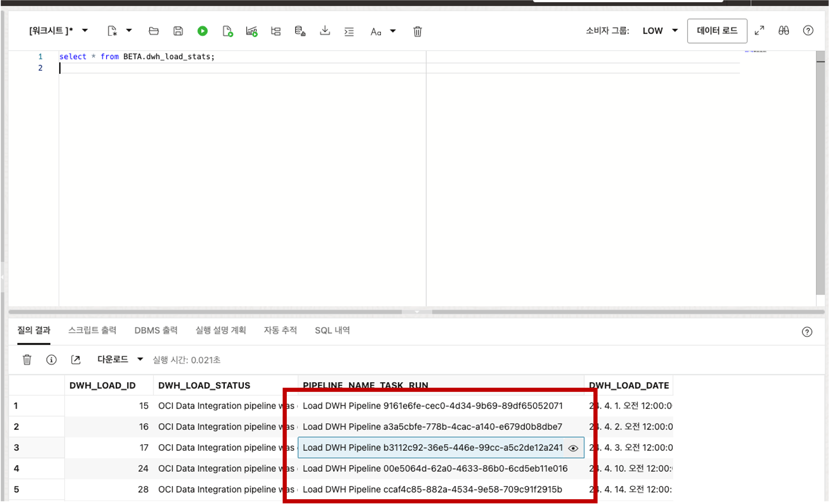This screenshot has width=829, height=504.
Task: Click the pipeline cell ending in 89df65052071
Action: [x=441, y=406]
